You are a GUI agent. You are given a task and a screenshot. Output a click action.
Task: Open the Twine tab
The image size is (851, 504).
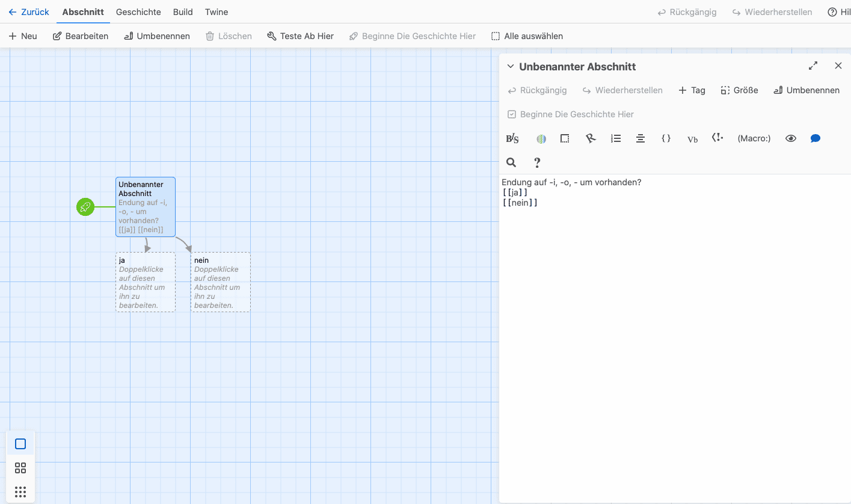[x=217, y=12]
